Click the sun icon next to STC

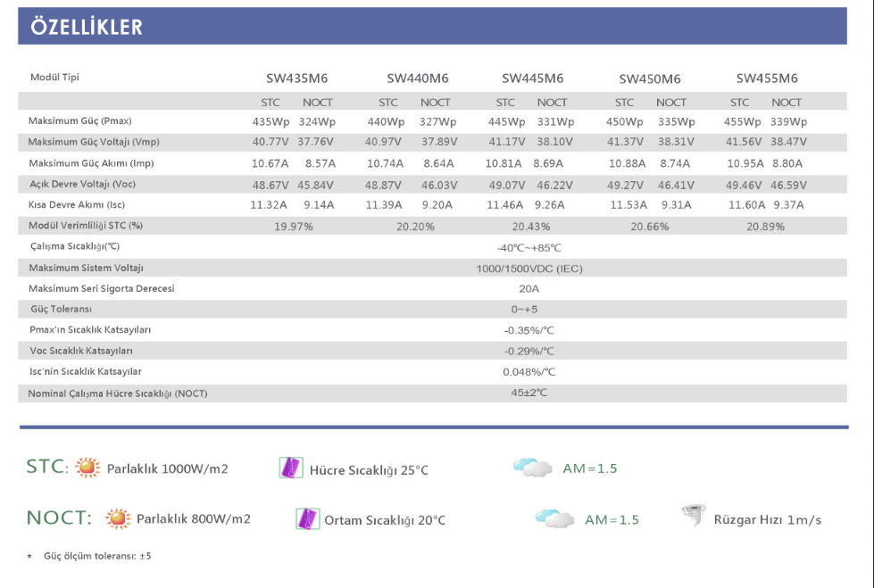[x=87, y=467]
